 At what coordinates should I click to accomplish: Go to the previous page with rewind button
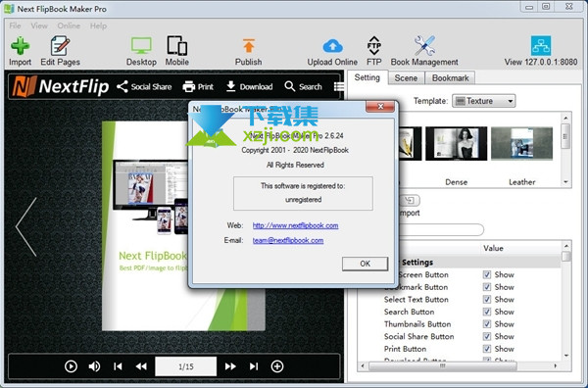141,366
